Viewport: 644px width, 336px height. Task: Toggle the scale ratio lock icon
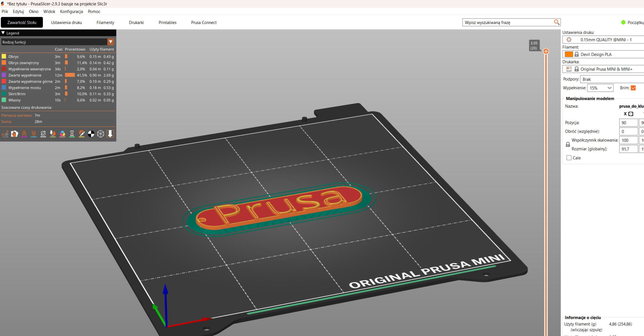[568, 145]
